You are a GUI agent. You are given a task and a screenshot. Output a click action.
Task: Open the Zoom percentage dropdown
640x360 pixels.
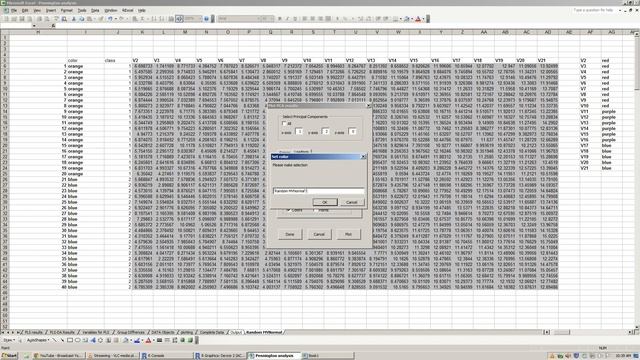tap(200, 19)
